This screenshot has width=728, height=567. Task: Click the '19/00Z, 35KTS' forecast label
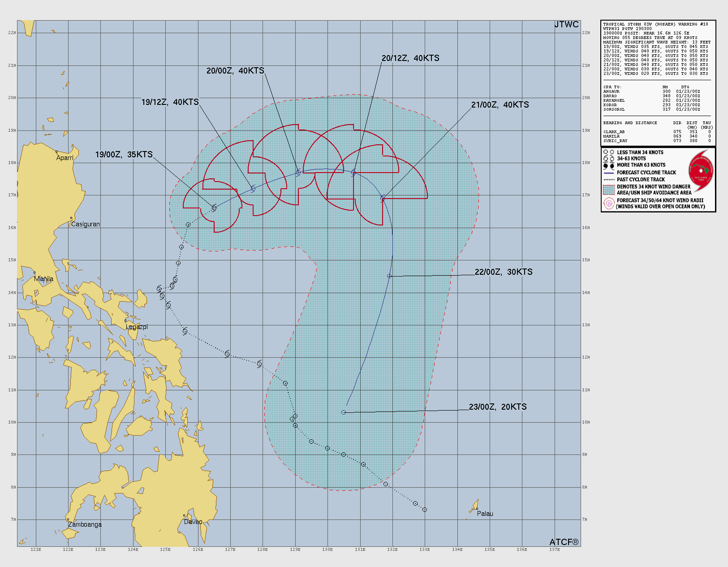coord(124,155)
